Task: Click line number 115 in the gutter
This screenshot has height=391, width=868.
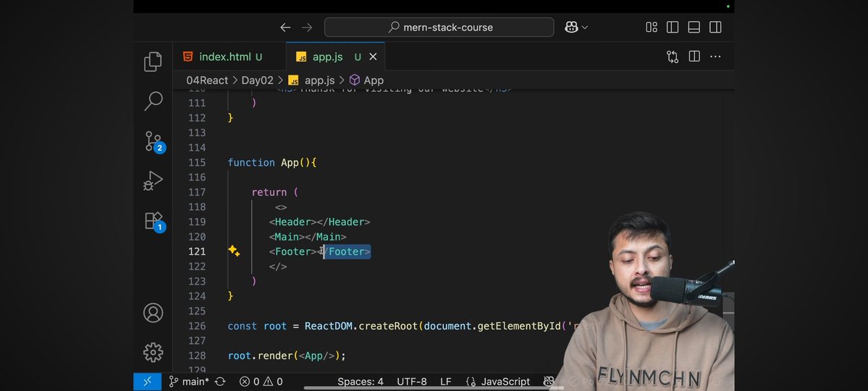Action: (196, 162)
